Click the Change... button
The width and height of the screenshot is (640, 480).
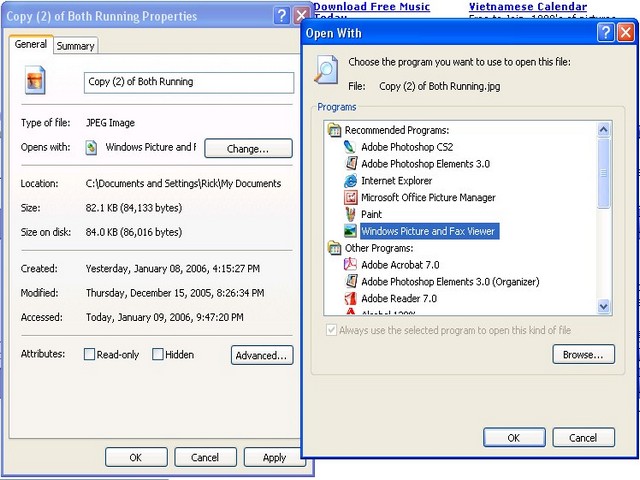pos(248,148)
